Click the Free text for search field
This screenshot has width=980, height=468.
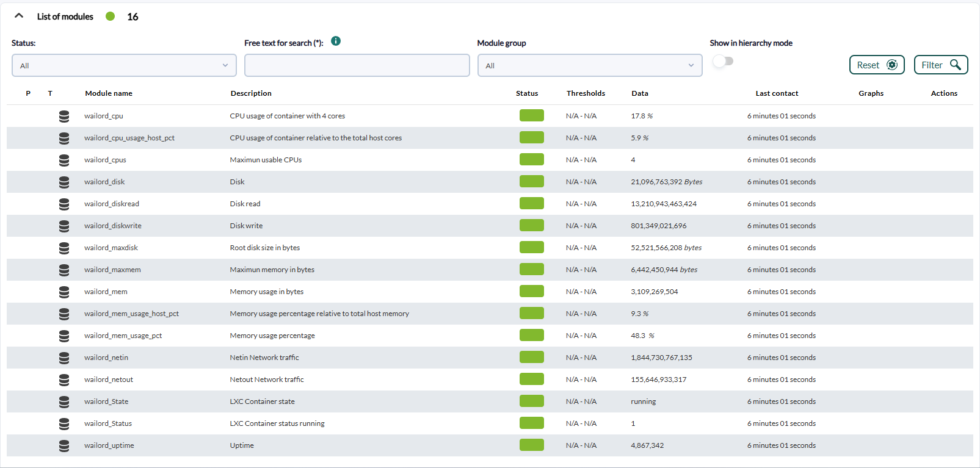click(357, 65)
